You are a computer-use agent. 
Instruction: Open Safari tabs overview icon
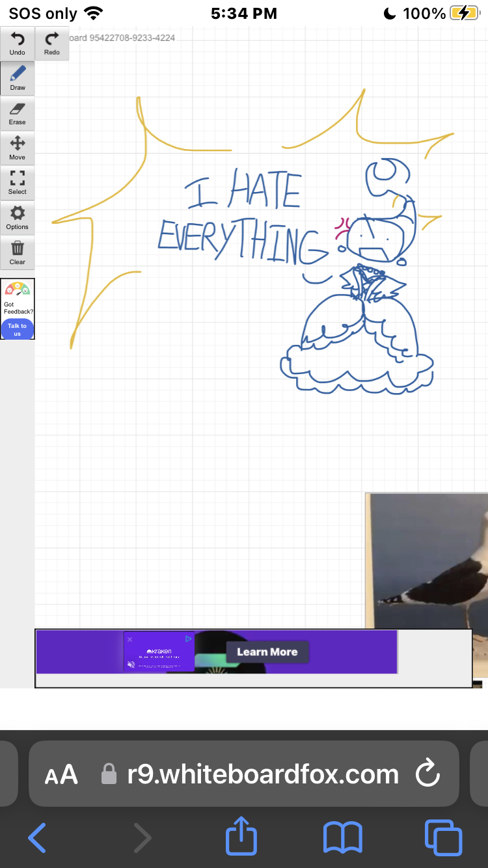(x=443, y=837)
